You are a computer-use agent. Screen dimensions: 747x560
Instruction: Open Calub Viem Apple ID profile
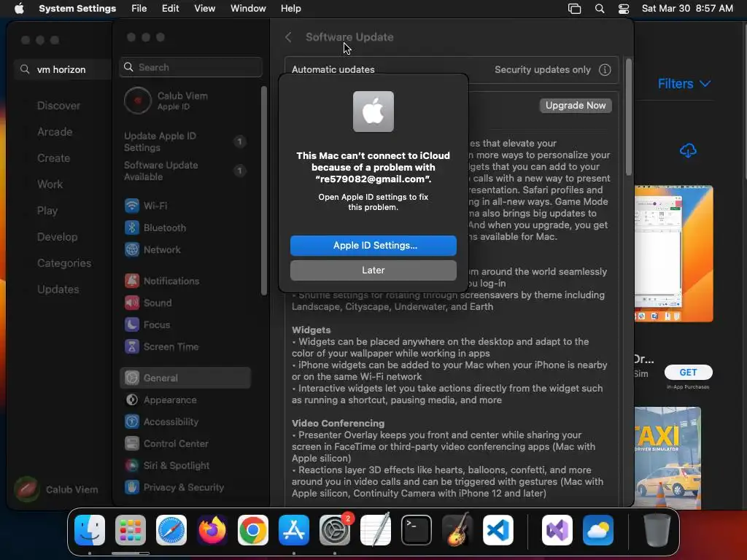tap(166, 101)
